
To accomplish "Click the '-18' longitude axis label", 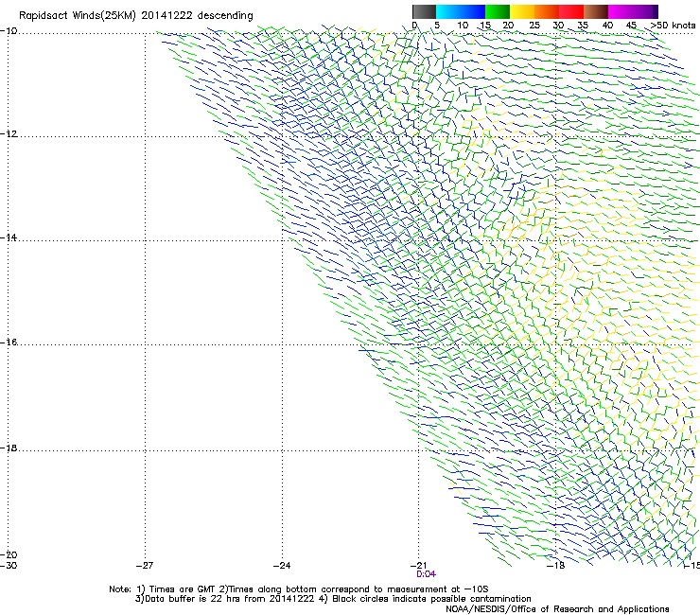I will pyautogui.click(x=556, y=566).
